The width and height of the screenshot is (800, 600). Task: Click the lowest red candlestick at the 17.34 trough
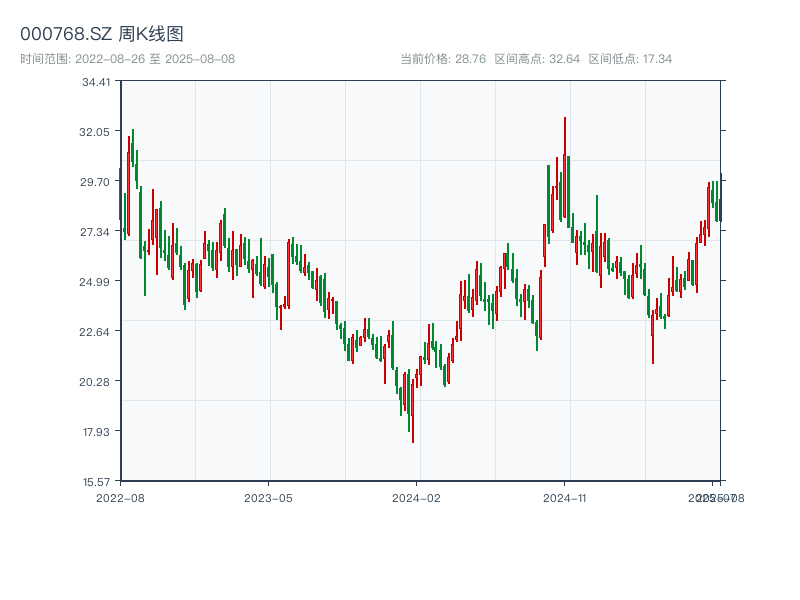click(413, 411)
